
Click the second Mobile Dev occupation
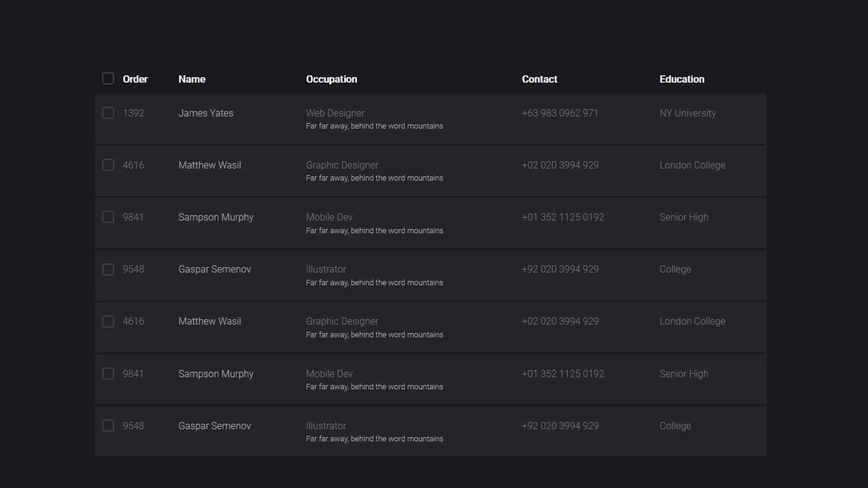(x=330, y=374)
